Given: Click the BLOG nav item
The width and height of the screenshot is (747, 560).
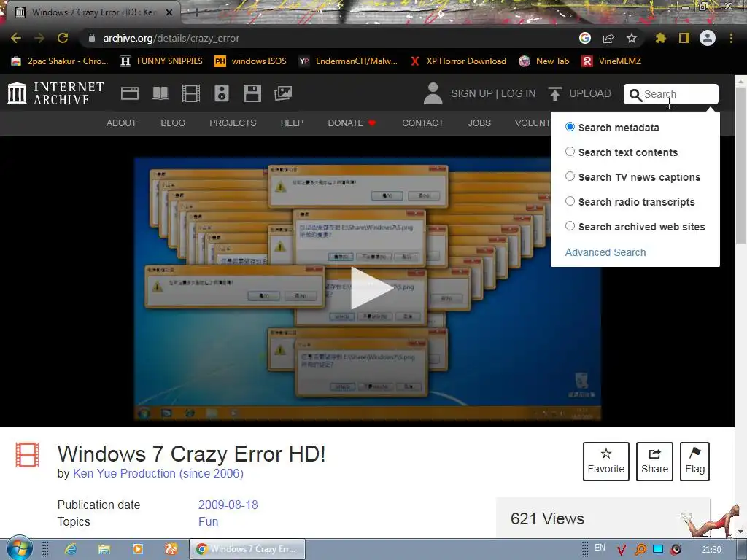Looking at the screenshot, I should [173, 122].
